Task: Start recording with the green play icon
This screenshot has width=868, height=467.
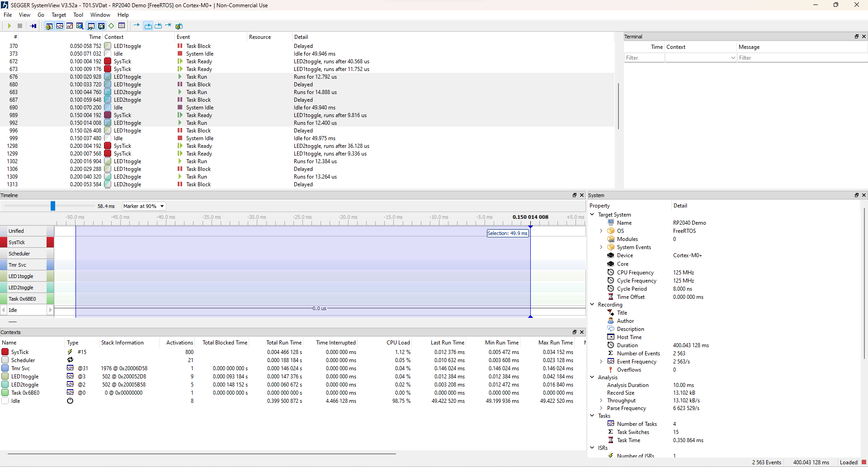Action: [9, 26]
